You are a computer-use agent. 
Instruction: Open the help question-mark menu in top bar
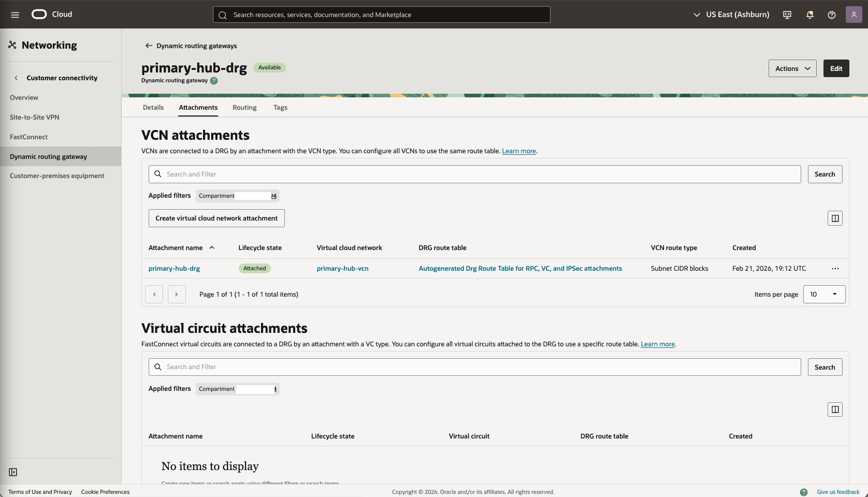[832, 14]
